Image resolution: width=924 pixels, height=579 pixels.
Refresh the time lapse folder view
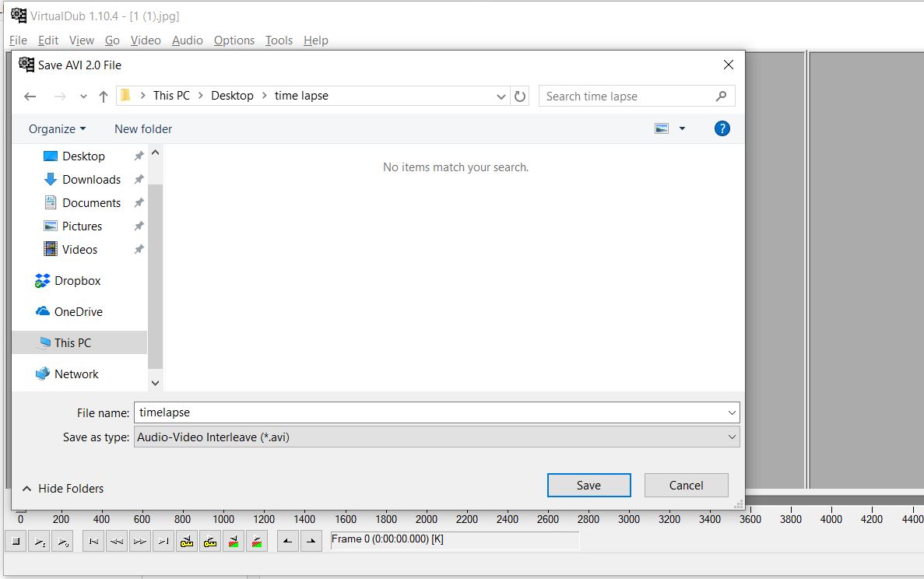[x=520, y=96]
